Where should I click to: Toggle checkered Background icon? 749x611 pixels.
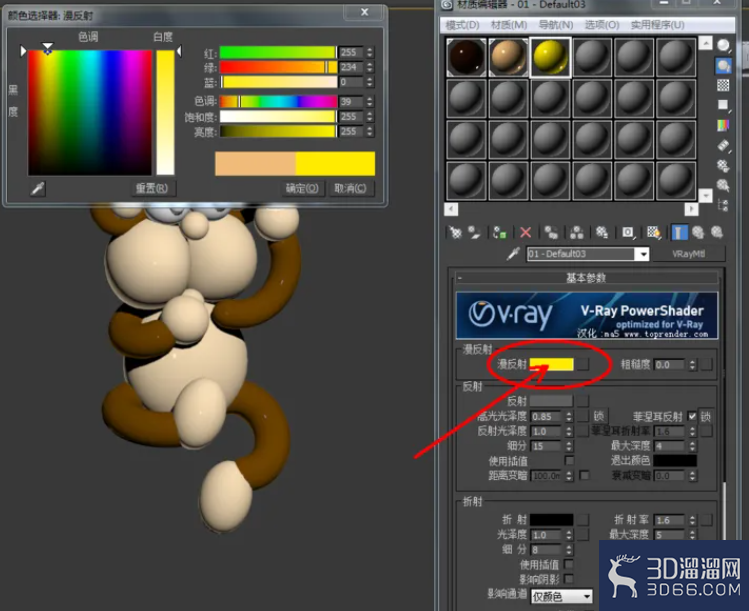coord(723,85)
